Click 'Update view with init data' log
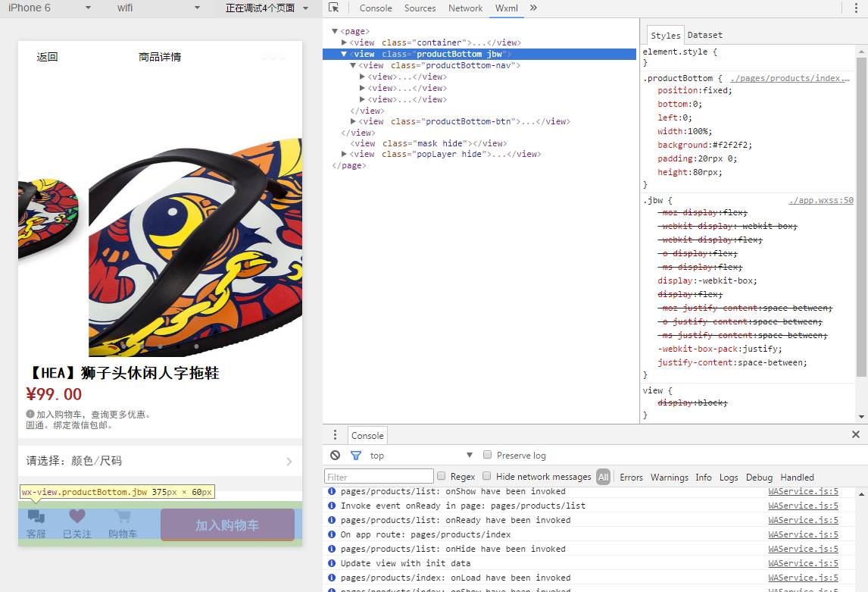Screen dimensions: 868x592 pos(405,563)
